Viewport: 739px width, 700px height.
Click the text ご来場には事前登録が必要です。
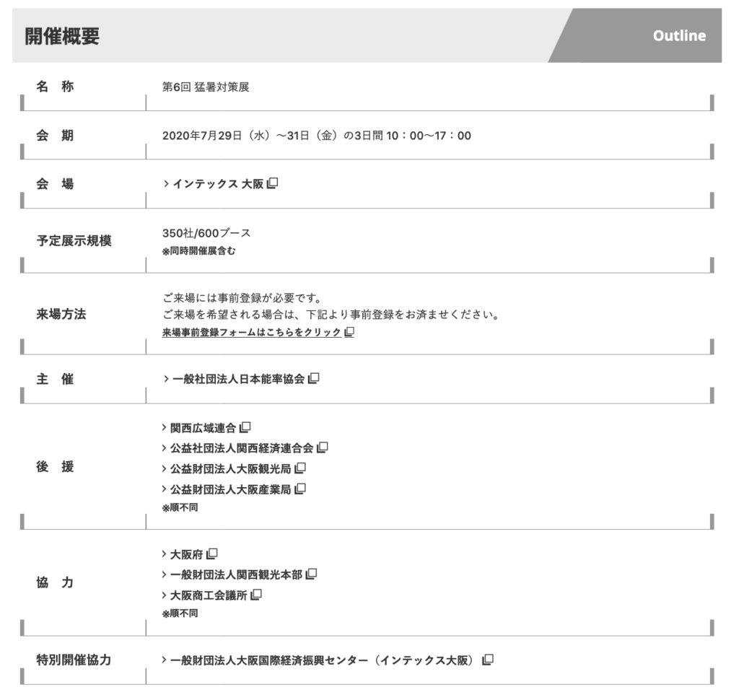[x=242, y=298]
